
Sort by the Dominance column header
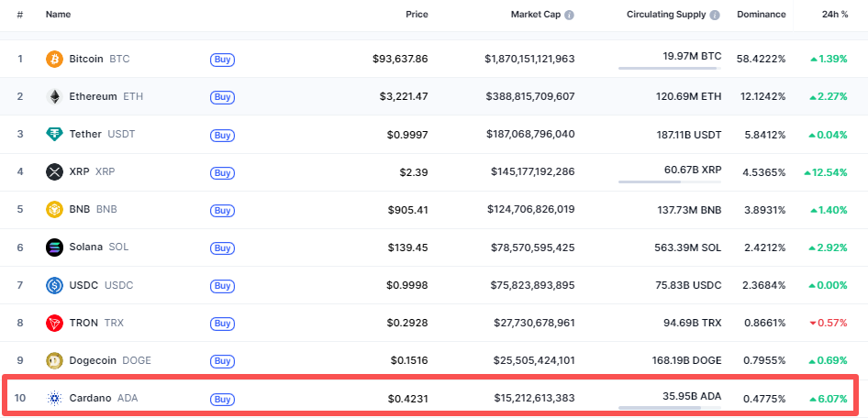coord(760,15)
